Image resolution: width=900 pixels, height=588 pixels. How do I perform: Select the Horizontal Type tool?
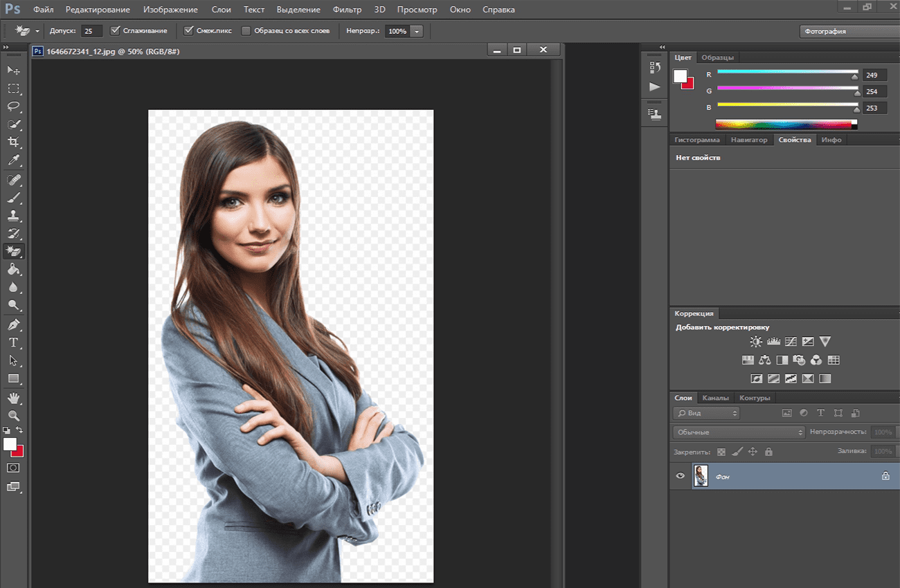click(x=13, y=342)
